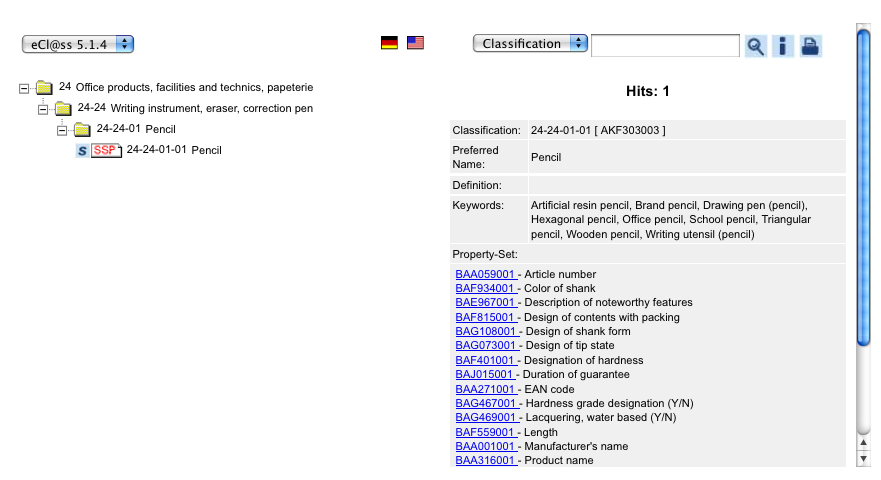Screen dimensions: 881x480
Task: Click in the search text field
Action: tap(665, 45)
